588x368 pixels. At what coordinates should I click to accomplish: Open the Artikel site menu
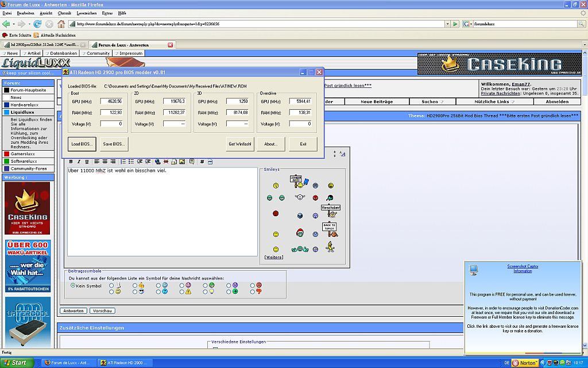(32, 53)
